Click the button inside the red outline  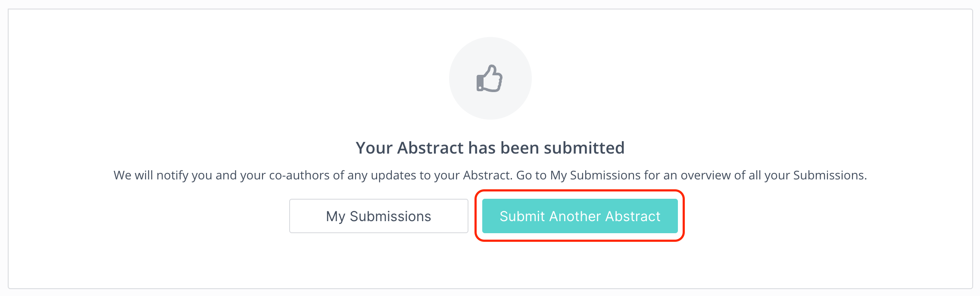pos(579,216)
